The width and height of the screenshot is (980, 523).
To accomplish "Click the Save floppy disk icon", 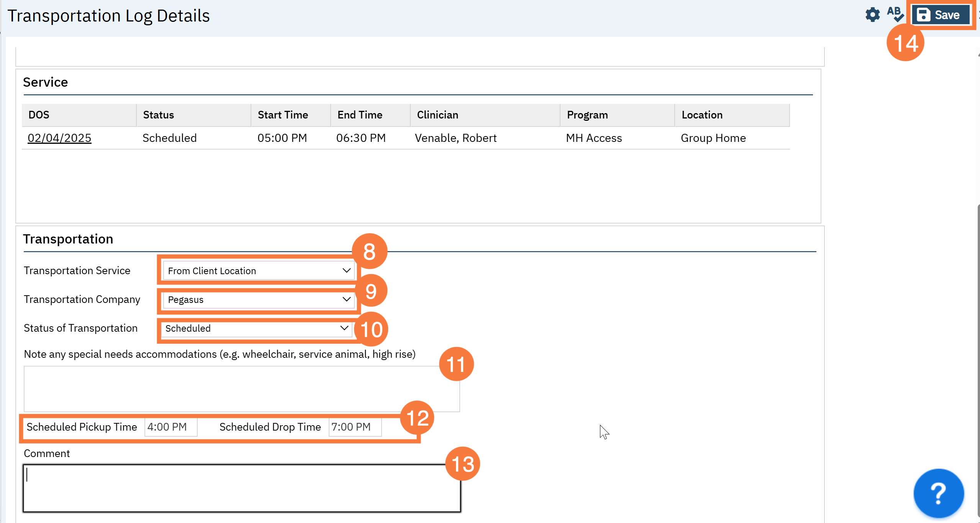I will pos(923,15).
